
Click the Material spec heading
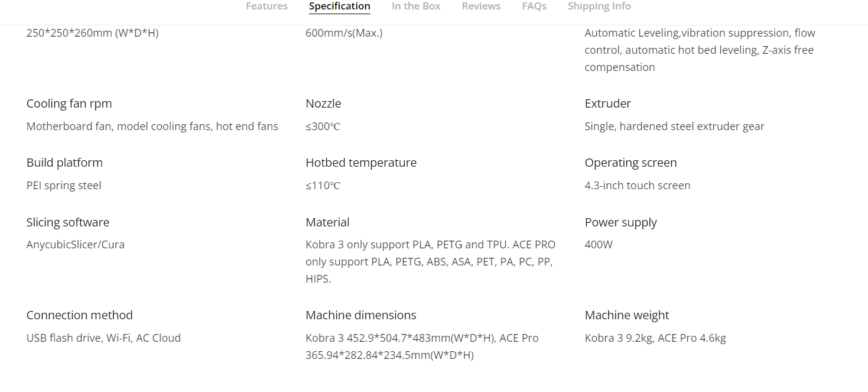[x=327, y=222]
